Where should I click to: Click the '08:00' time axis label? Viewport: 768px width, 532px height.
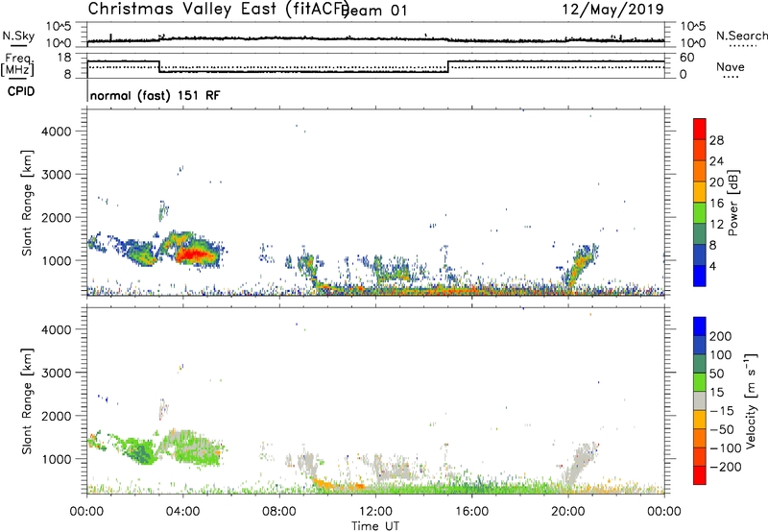click(x=279, y=512)
